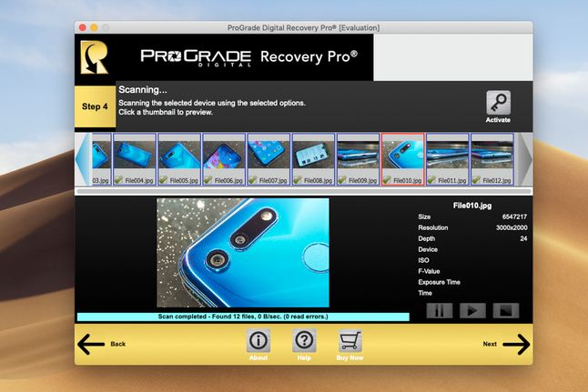Proceed with the Next right arrow
The height and width of the screenshot is (392, 588).
(x=516, y=344)
